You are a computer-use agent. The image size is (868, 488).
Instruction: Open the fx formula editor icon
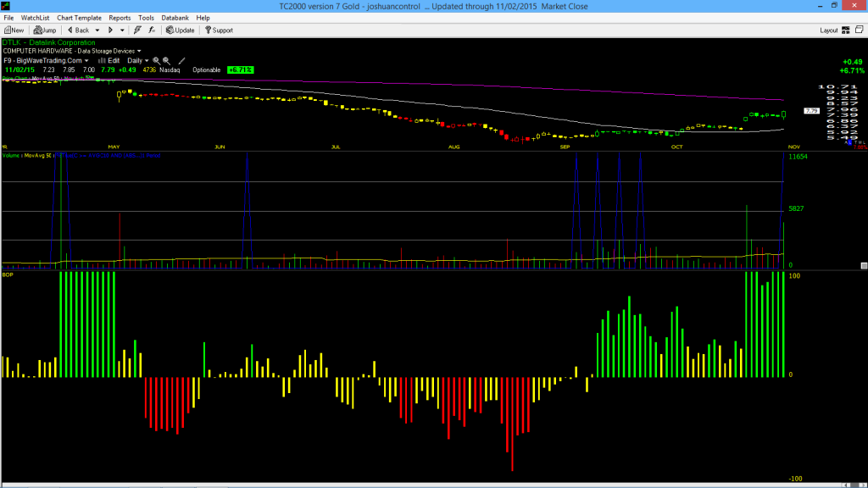pos(152,30)
